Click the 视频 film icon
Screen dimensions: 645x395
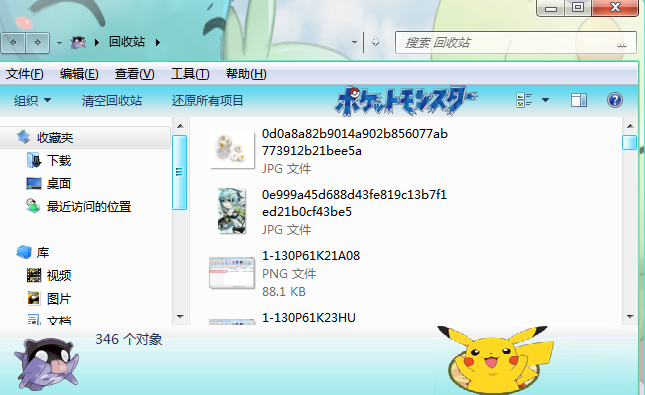click(x=34, y=275)
